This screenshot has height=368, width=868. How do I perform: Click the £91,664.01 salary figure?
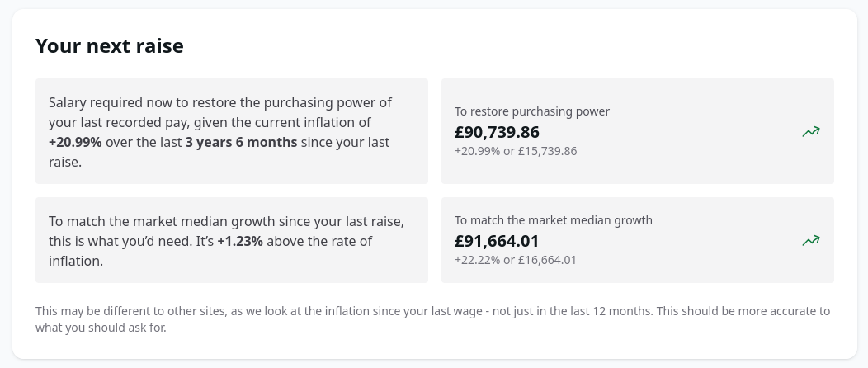[x=497, y=241]
